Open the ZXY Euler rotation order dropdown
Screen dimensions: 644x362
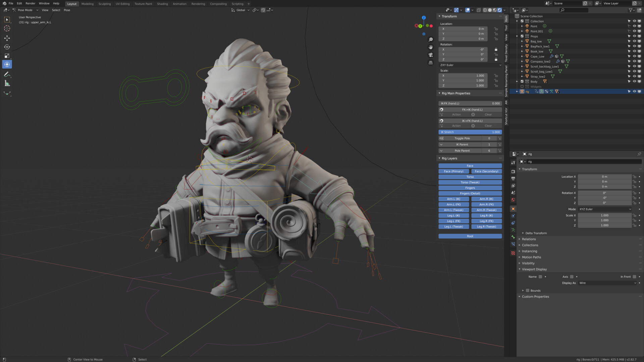tap(470, 65)
